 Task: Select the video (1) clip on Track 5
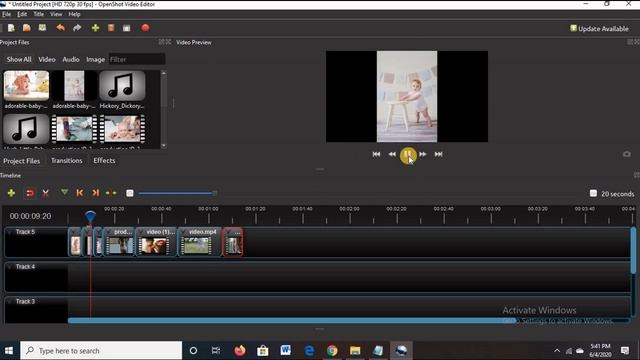(156, 242)
